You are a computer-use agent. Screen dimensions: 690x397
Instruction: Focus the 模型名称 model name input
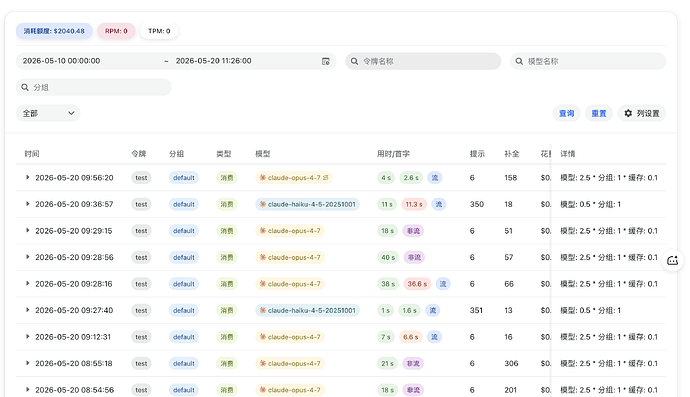[588, 61]
